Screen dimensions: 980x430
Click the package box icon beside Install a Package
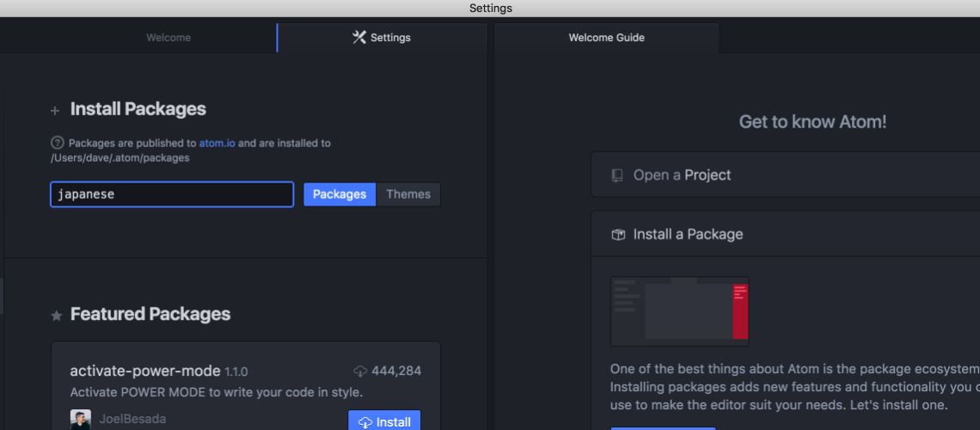(618, 235)
